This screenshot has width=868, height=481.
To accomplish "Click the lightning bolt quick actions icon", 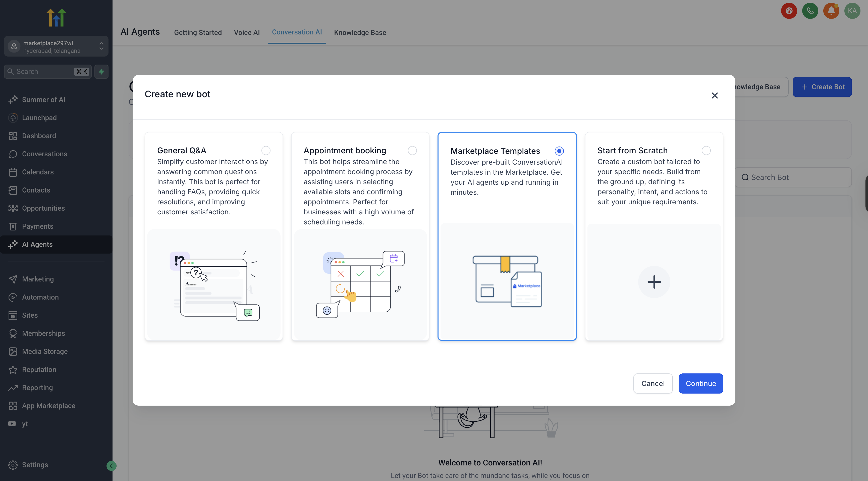I will [101, 71].
